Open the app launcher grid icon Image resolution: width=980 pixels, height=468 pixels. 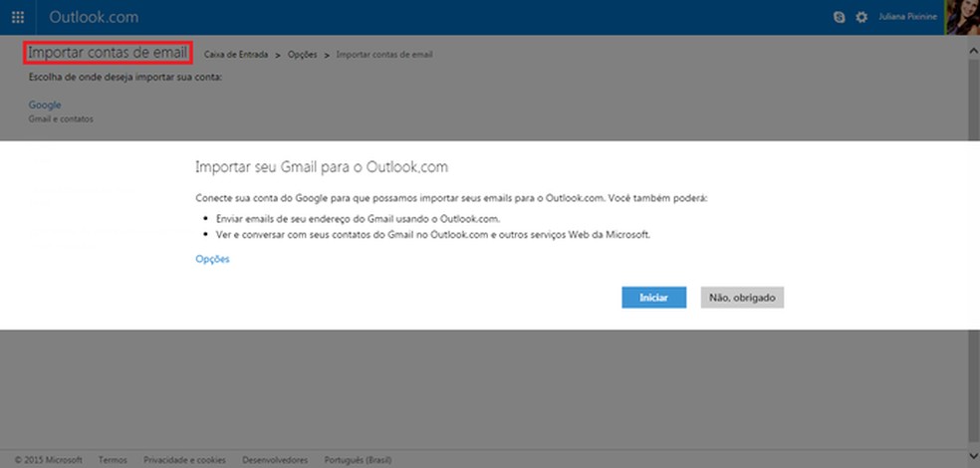tap(18, 18)
